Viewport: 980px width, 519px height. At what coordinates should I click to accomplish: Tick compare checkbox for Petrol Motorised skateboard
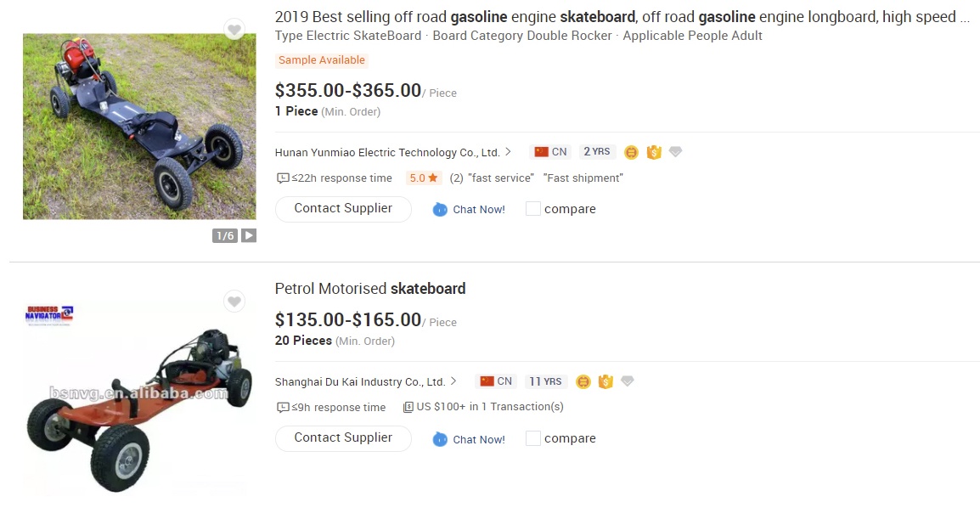[533, 438]
